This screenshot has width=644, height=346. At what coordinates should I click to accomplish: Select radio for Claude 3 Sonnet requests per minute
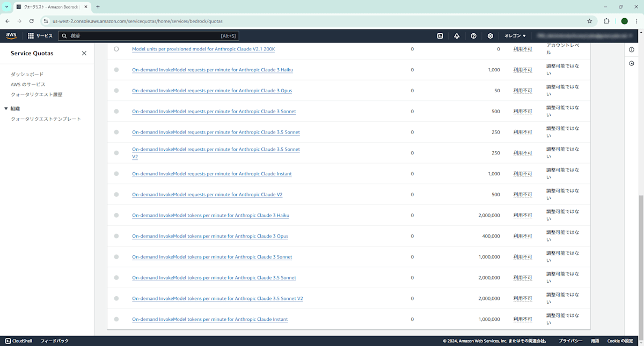click(116, 111)
